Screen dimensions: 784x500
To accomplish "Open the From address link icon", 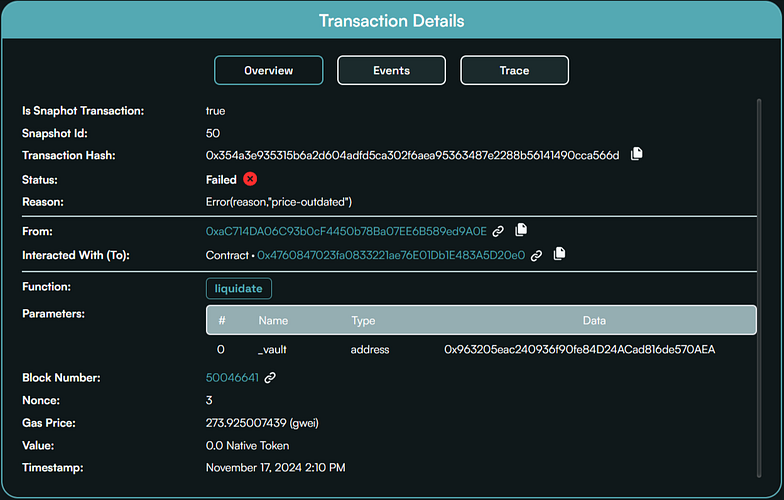I will pos(498,232).
